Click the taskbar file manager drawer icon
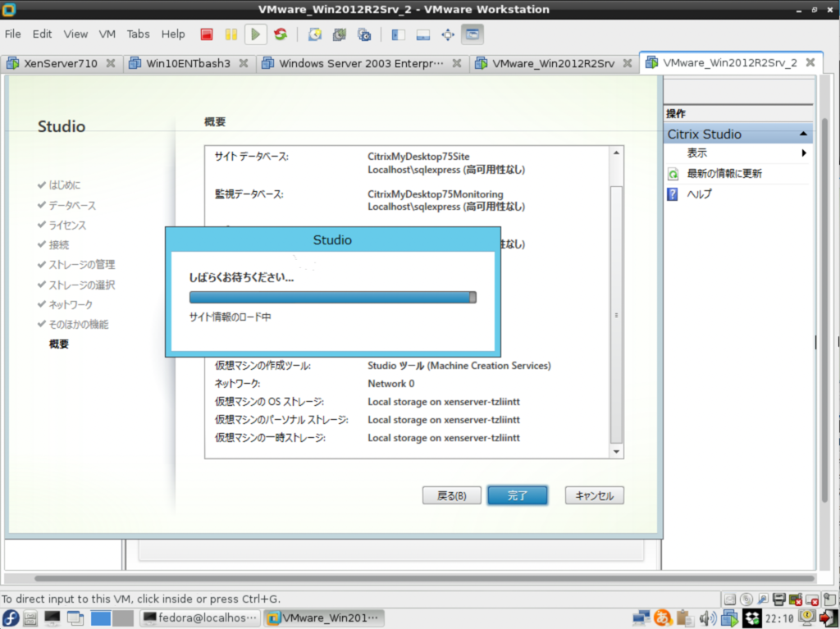 (x=30, y=618)
